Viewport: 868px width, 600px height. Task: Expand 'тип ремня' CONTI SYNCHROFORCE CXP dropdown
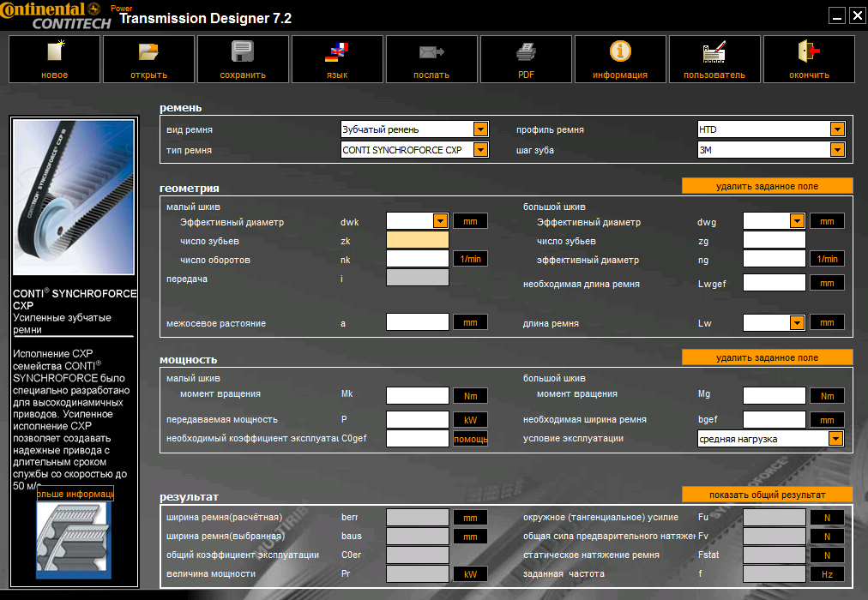(x=480, y=150)
